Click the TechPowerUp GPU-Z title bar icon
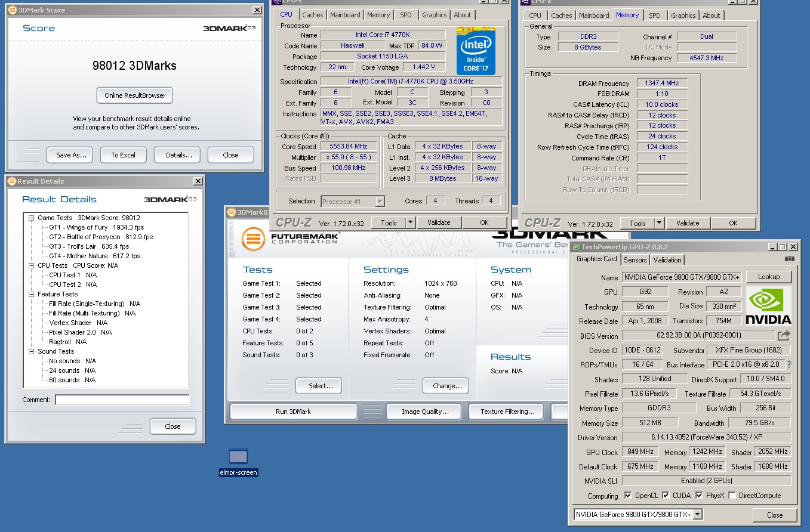This screenshot has height=532, width=810. [576, 246]
